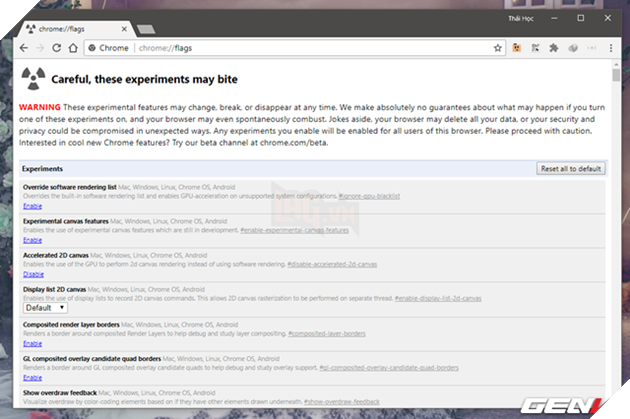
Task: Go back using the browser back arrow
Action: click(x=24, y=48)
